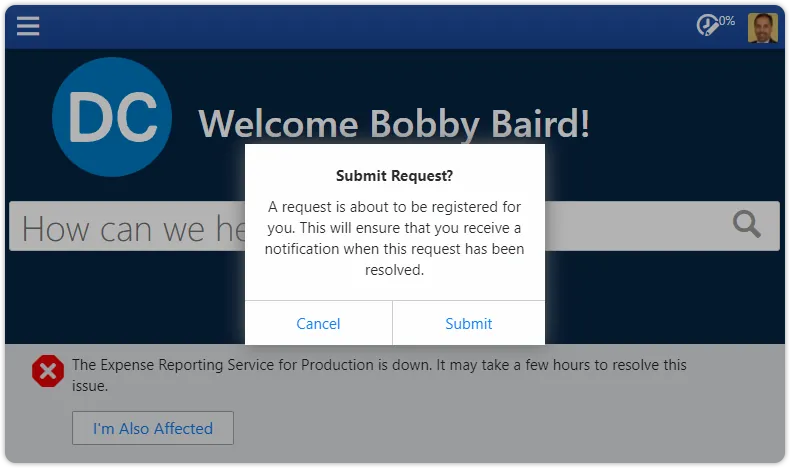Click the Submit Request? dialog title
This screenshot has height=468, width=790.
pyautogui.click(x=394, y=176)
